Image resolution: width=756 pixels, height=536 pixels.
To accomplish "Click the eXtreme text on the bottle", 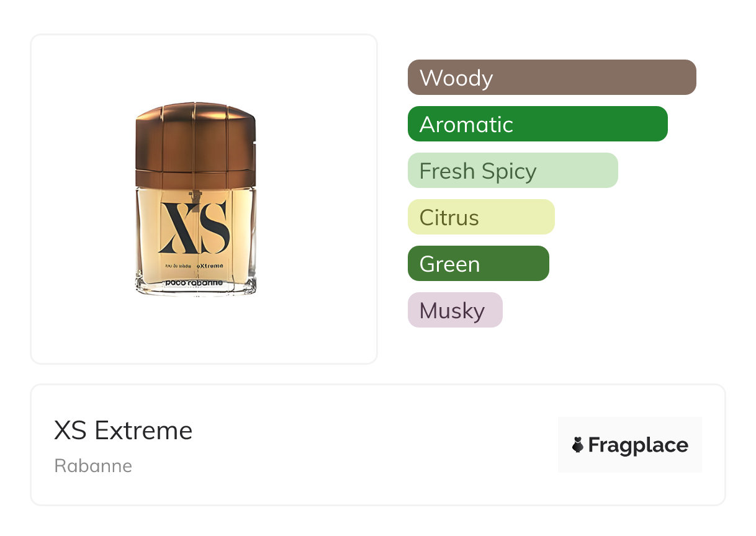I will pos(211,266).
